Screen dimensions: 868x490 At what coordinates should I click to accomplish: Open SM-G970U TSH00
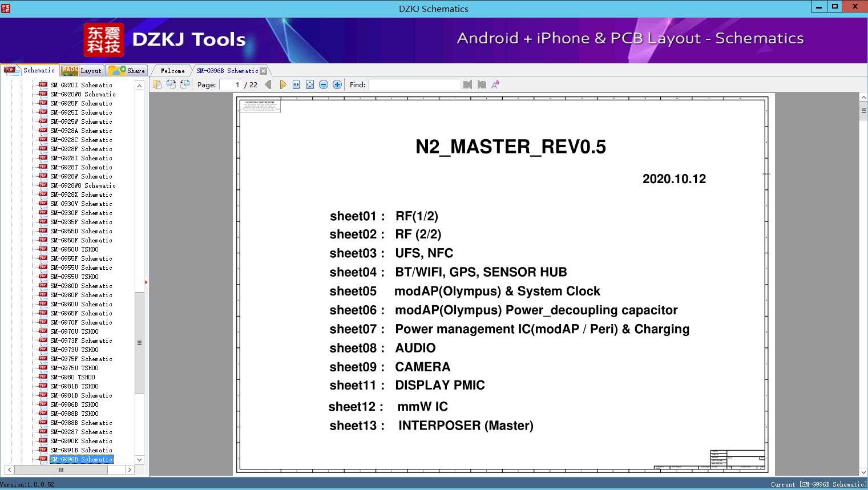click(74, 331)
